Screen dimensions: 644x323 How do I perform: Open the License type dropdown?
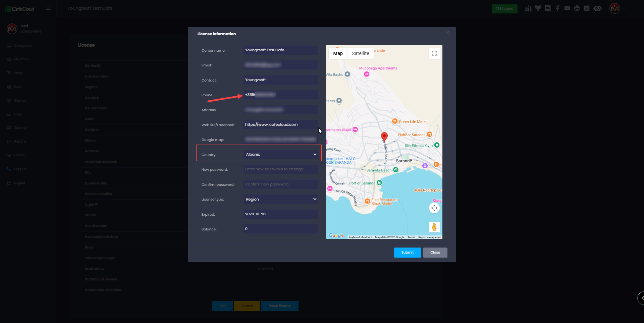(280, 199)
